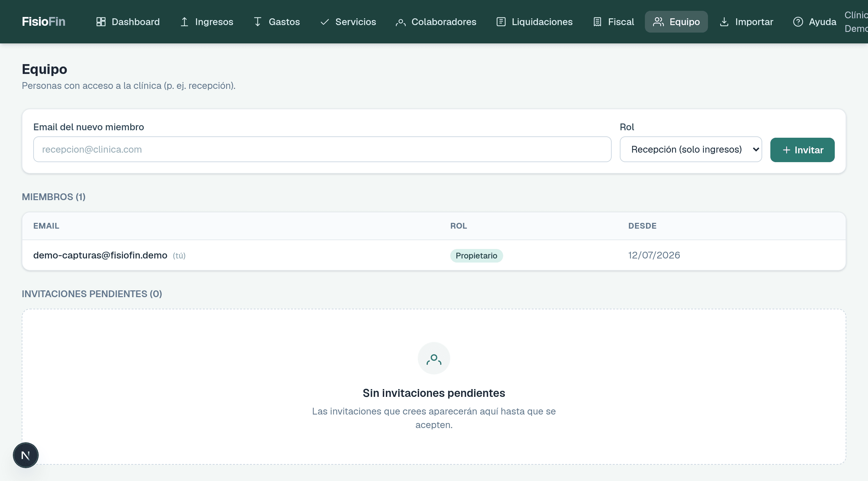Select the active Equipo tab
868x481 pixels.
click(x=676, y=22)
